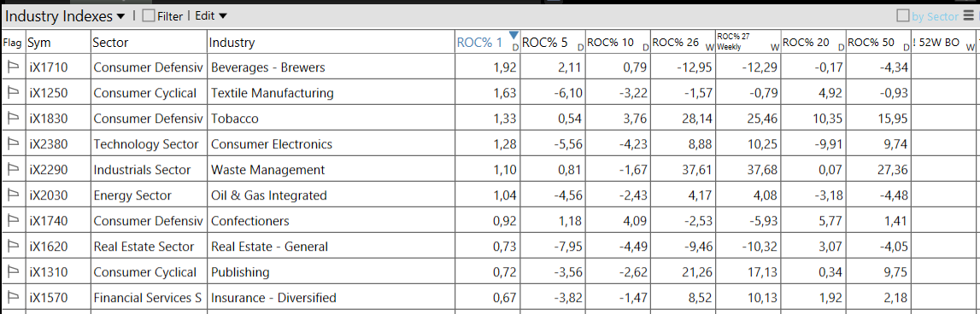Flag the iX1250 Textile Manufacturing row

point(13,92)
